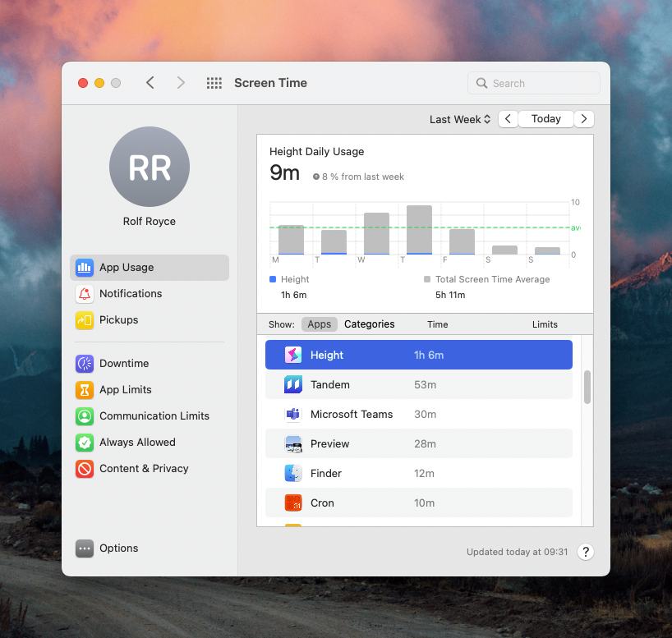Viewport: 672px width, 638px height.
Task: Click in the Search field
Action: (x=533, y=83)
